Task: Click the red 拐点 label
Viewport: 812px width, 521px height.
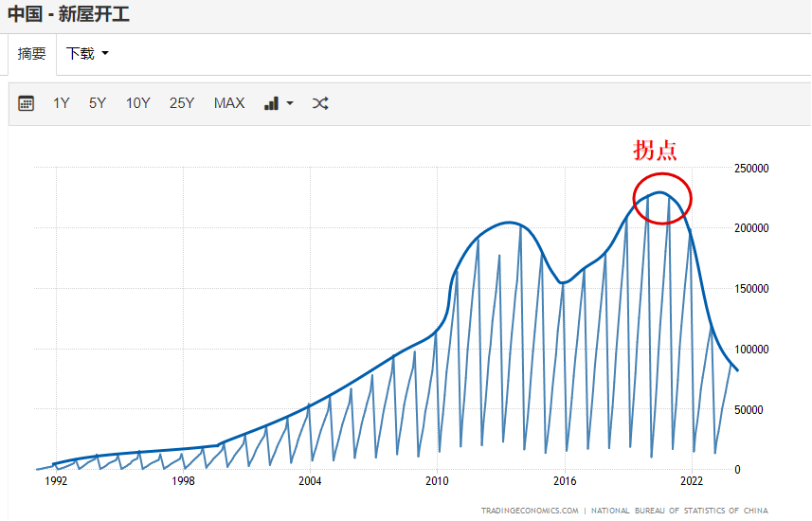Action: [x=656, y=151]
